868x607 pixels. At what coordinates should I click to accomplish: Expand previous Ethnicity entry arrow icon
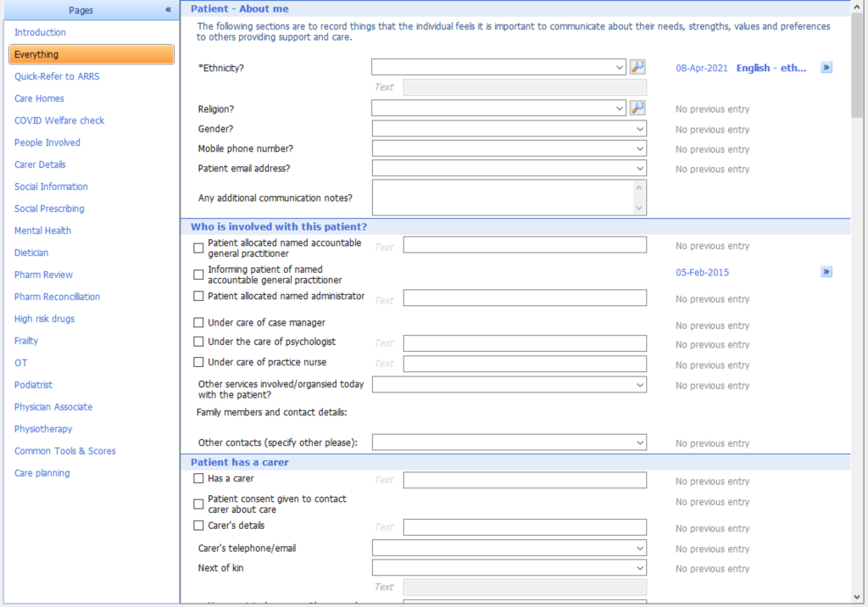point(826,68)
